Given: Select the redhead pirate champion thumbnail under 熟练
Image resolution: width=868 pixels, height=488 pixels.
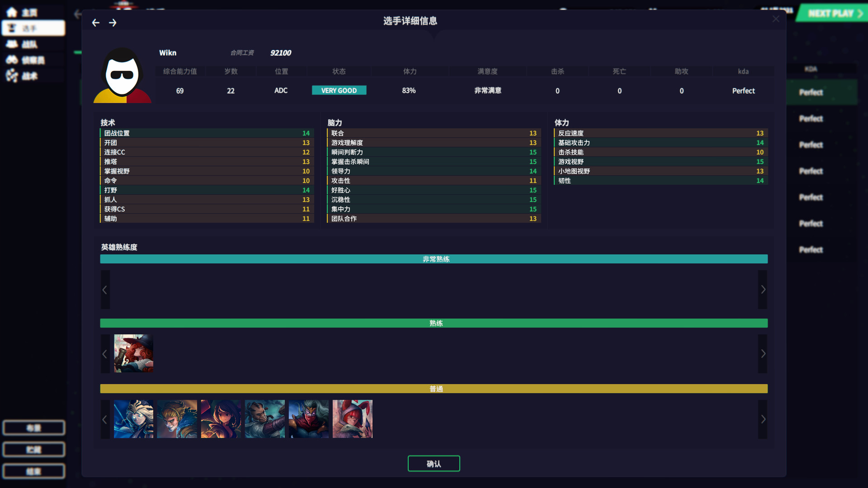Looking at the screenshot, I should pos(133,353).
